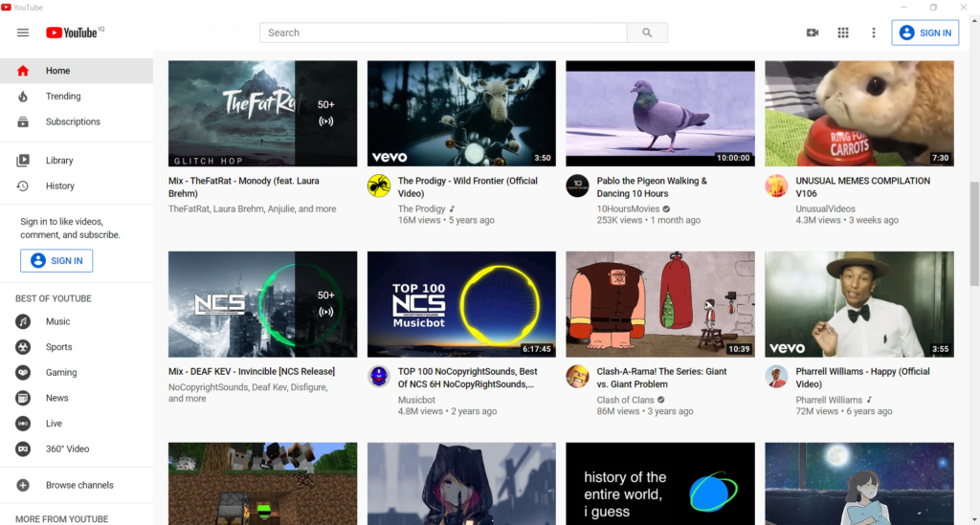
Task: Open Minecraft video thumbnail in bottom row
Action: pos(262,484)
